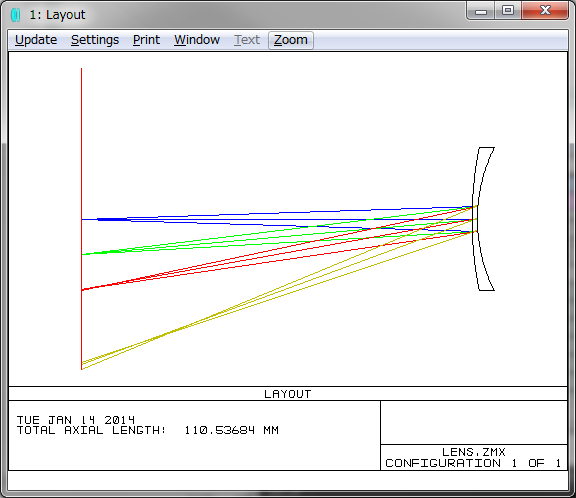This screenshot has height=498, width=576.
Task: Click the Zemax window icon in title bar
Action: 16,15
